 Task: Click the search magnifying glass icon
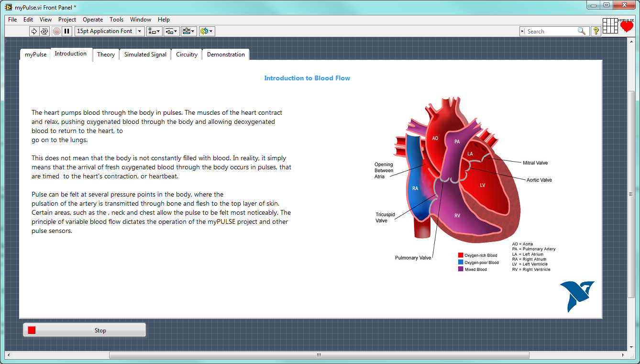(x=582, y=31)
